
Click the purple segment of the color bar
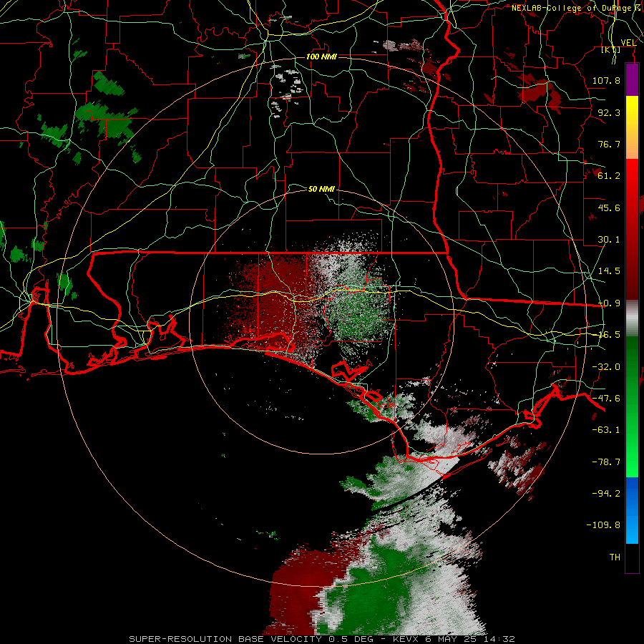(x=632, y=79)
